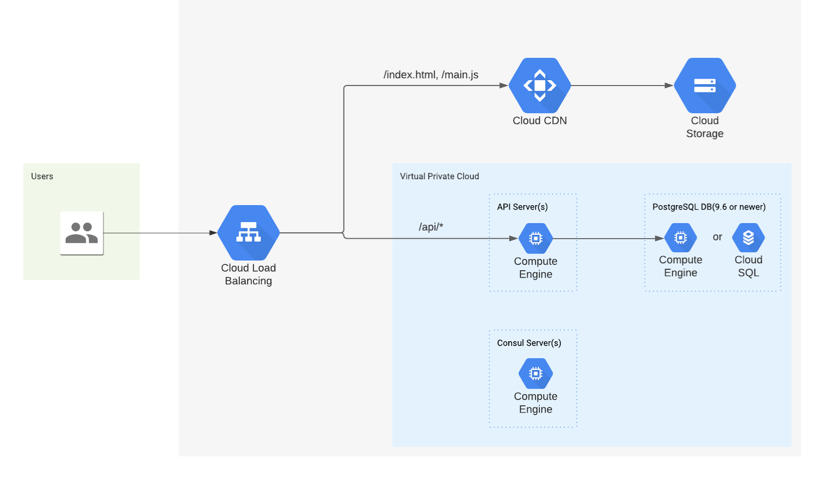
Task: Click the Users people icon
Action: click(82, 233)
